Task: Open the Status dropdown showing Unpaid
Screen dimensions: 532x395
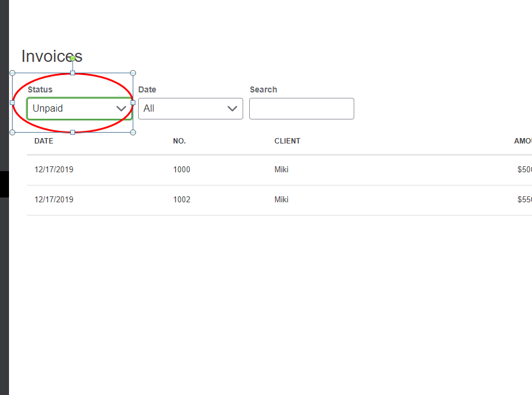Action: click(x=79, y=109)
